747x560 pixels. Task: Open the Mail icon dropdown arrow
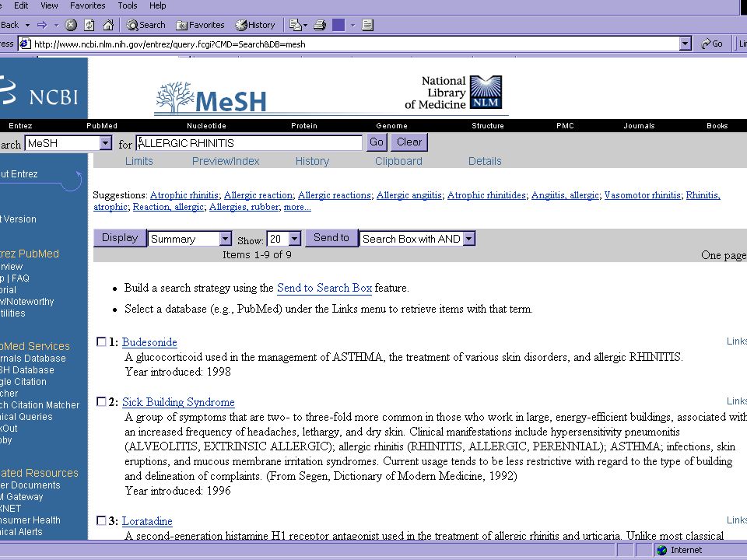(x=305, y=25)
